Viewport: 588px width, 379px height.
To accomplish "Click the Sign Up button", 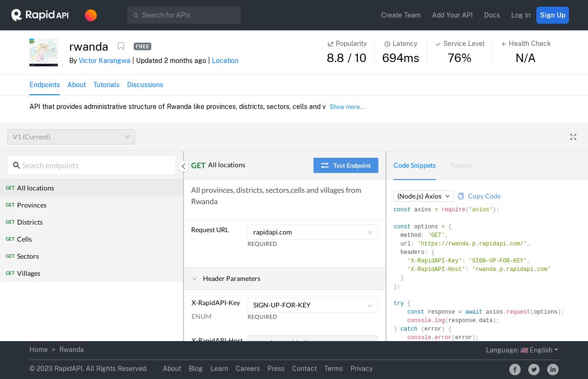I will click(x=552, y=15).
